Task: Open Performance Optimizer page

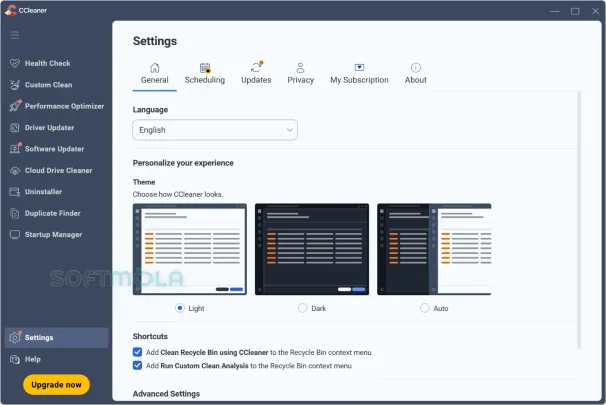Action: (x=64, y=106)
